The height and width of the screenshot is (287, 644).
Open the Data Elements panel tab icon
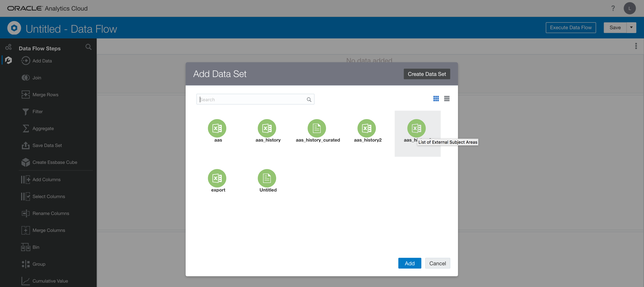point(8,47)
